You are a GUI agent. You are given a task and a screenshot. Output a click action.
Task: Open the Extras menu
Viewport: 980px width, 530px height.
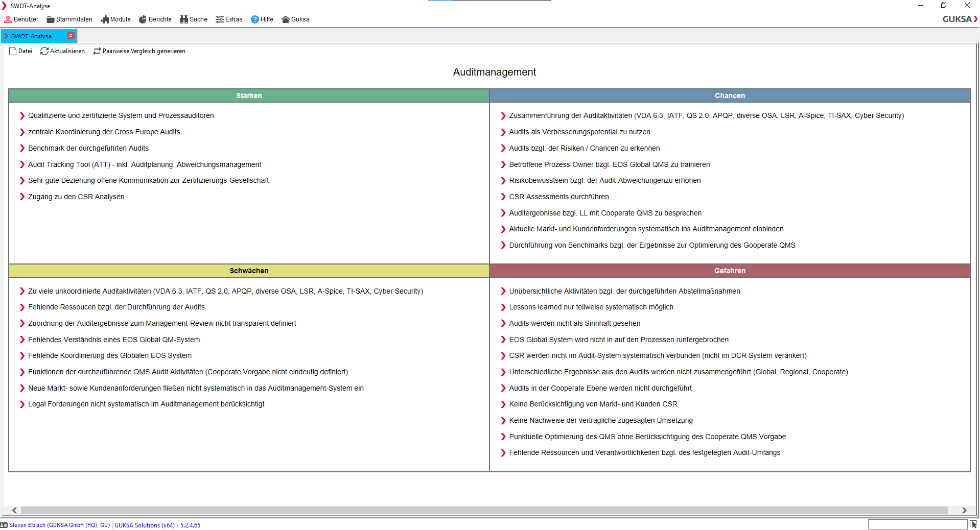pos(229,19)
